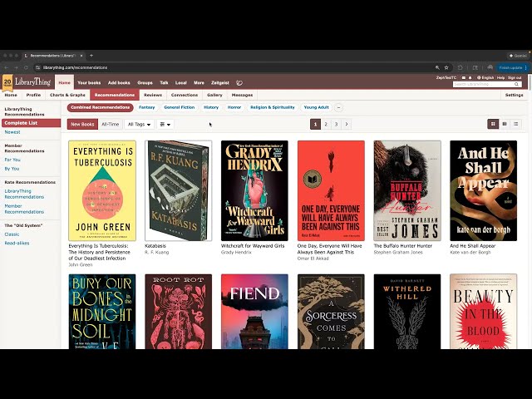Open Talk in top navigation
Viewport: 532px width, 399px height.
164,83
